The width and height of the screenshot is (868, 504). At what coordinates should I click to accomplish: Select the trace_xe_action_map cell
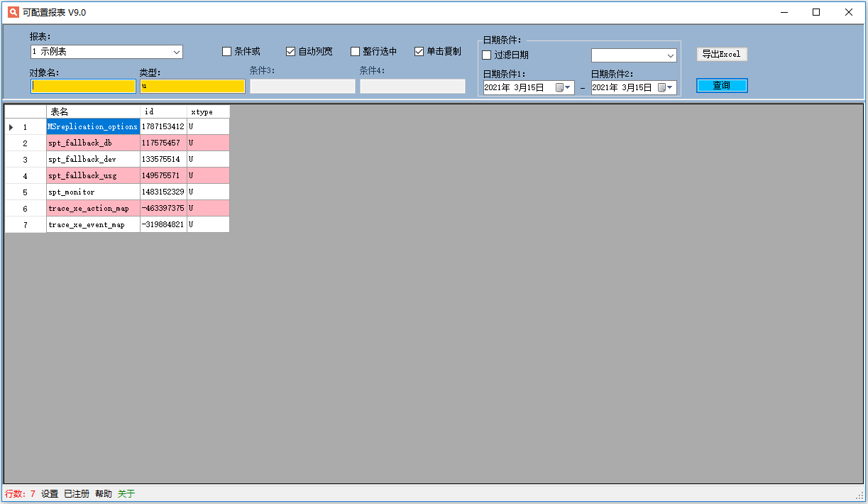tap(93, 209)
